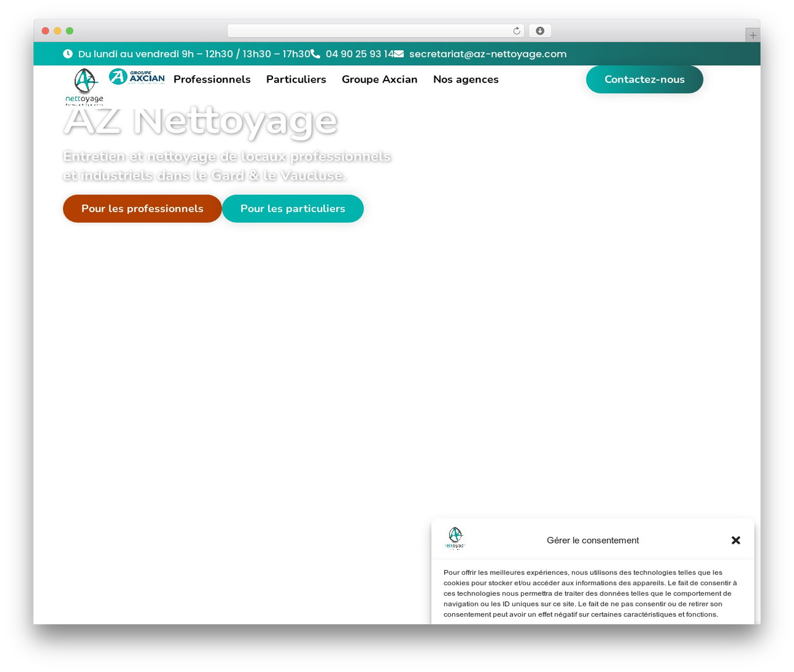The height and width of the screenshot is (672, 794).
Task: Click the Pour les professionnels button
Action: 142,208
